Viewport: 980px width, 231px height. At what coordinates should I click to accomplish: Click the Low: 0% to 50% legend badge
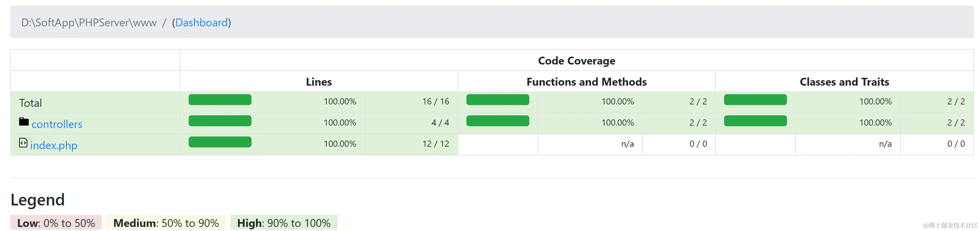pyautogui.click(x=56, y=223)
